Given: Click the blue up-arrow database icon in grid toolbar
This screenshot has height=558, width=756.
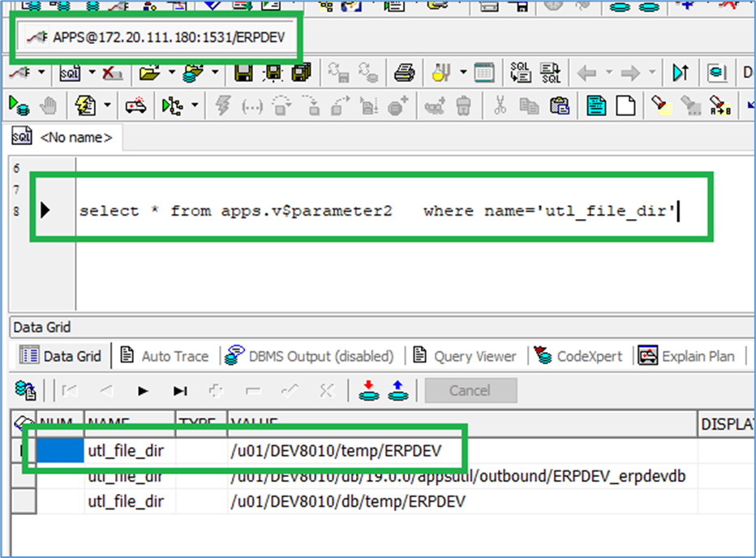Looking at the screenshot, I should [397, 390].
